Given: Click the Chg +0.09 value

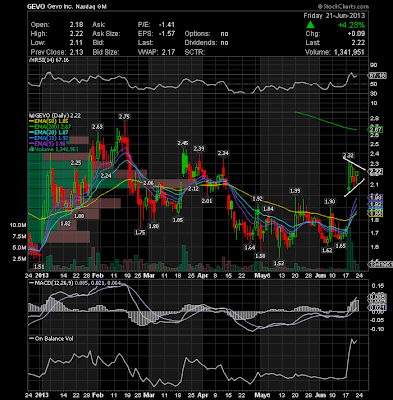Looking at the screenshot, I should click(356, 33).
